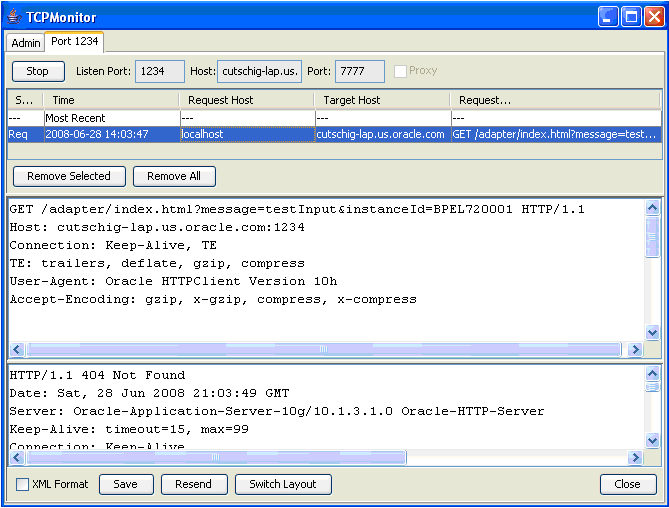This screenshot has width=669, height=508.
Task: Click the response pane scroll right arrow
Action: [x=635, y=458]
